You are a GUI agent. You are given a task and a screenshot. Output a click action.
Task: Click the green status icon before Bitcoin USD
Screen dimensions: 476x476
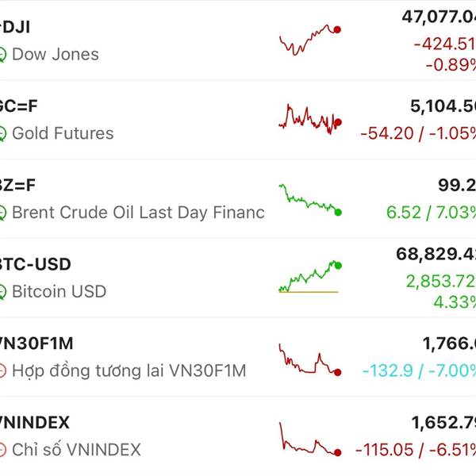(x=3, y=292)
